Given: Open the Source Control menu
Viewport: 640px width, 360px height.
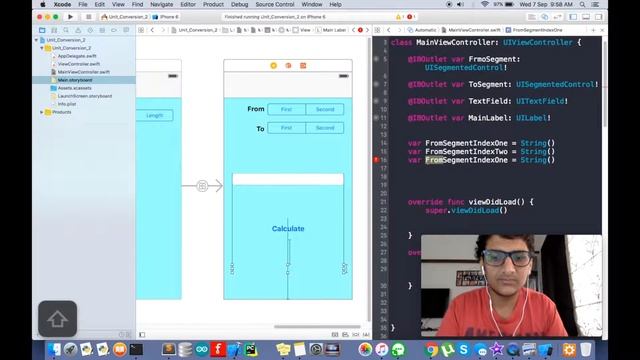Looking at the screenshot, I should (x=275, y=4).
